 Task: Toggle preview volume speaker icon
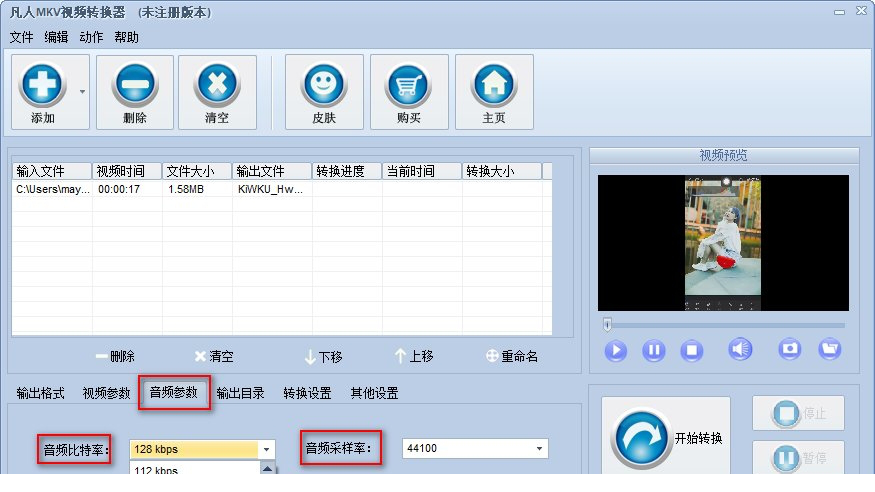pos(741,350)
